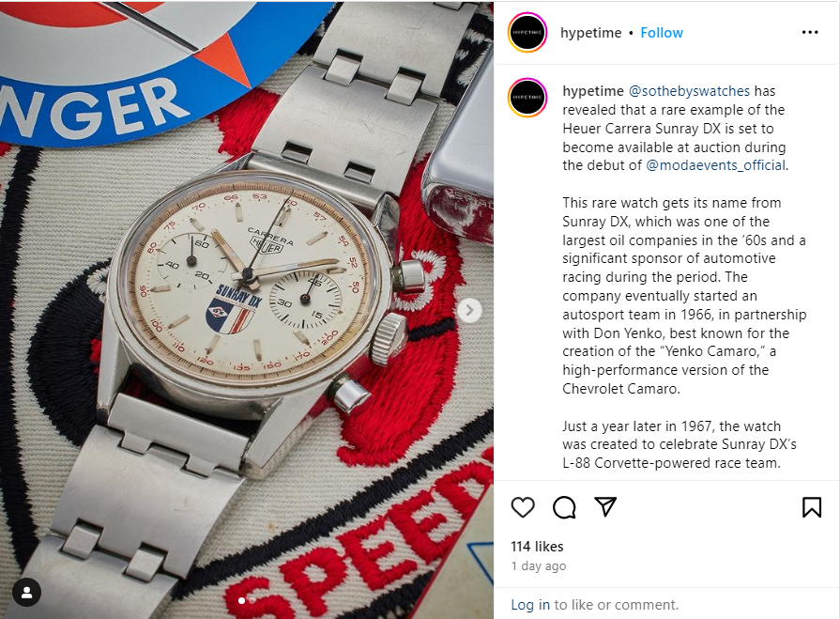Save post with the bookmark icon
This screenshot has width=840, height=619.
point(812,507)
